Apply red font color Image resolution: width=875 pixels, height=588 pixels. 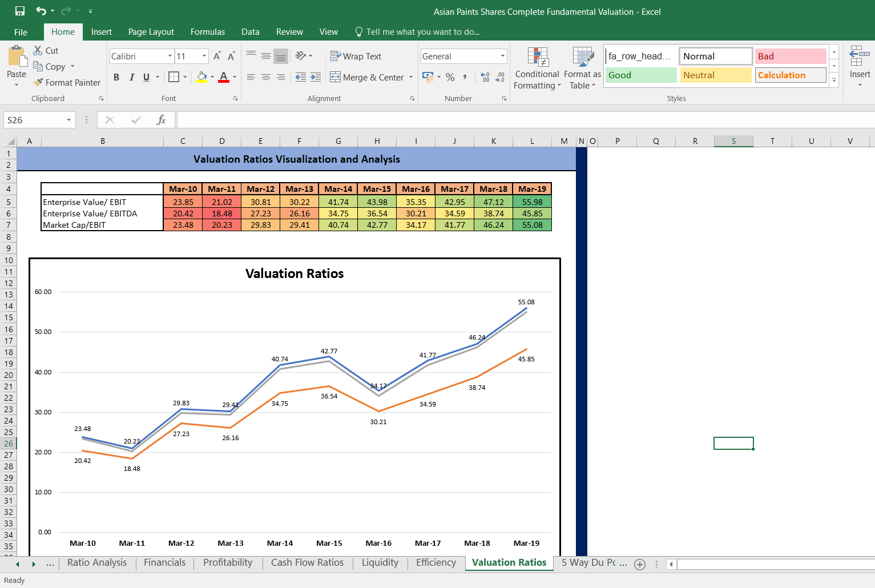click(x=224, y=77)
